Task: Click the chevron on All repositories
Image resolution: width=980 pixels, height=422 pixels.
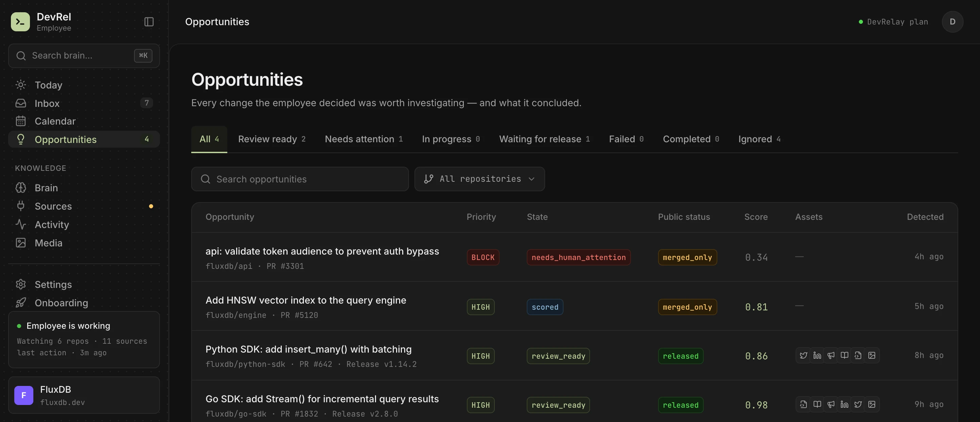Action: pyautogui.click(x=532, y=179)
